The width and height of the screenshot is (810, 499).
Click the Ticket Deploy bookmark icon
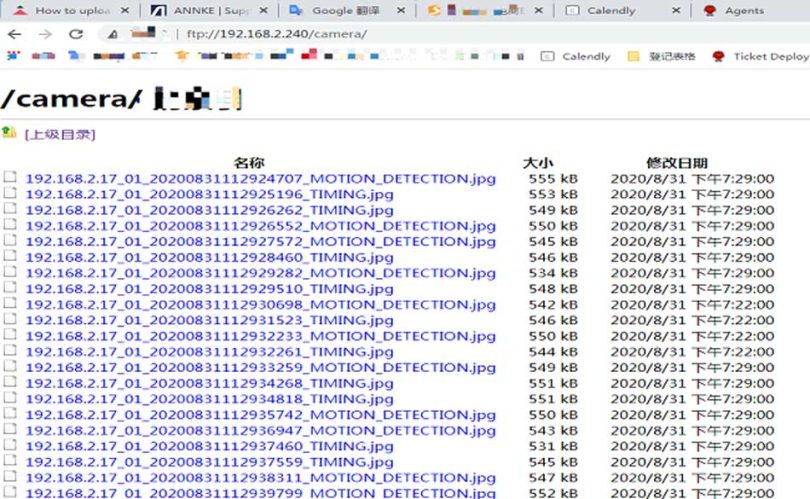tap(718, 56)
